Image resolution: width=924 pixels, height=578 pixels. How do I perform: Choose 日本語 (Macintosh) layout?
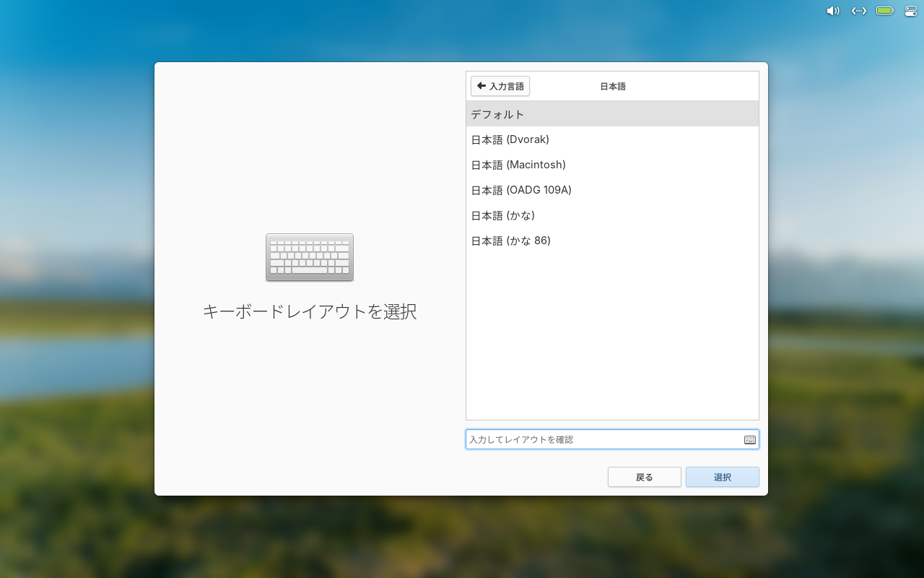[x=612, y=165]
